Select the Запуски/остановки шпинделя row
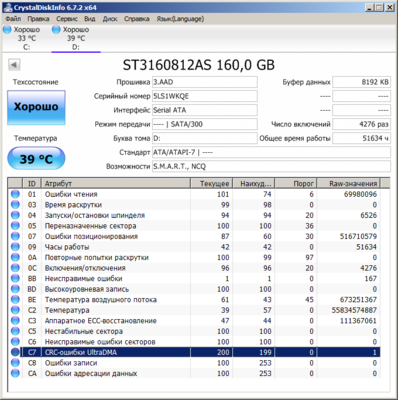 point(194,215)
